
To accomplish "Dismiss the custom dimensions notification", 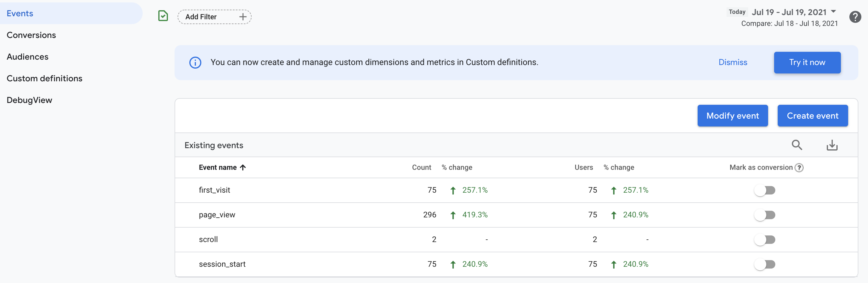I will pos(733,62).
